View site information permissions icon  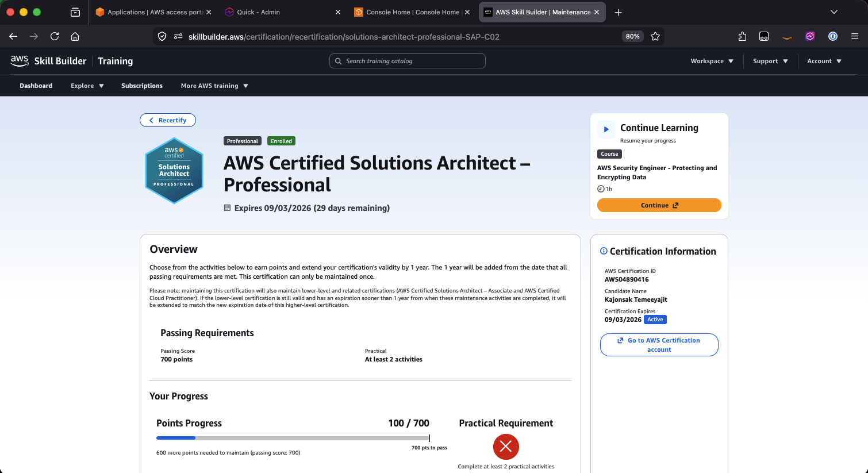[178, 36]
